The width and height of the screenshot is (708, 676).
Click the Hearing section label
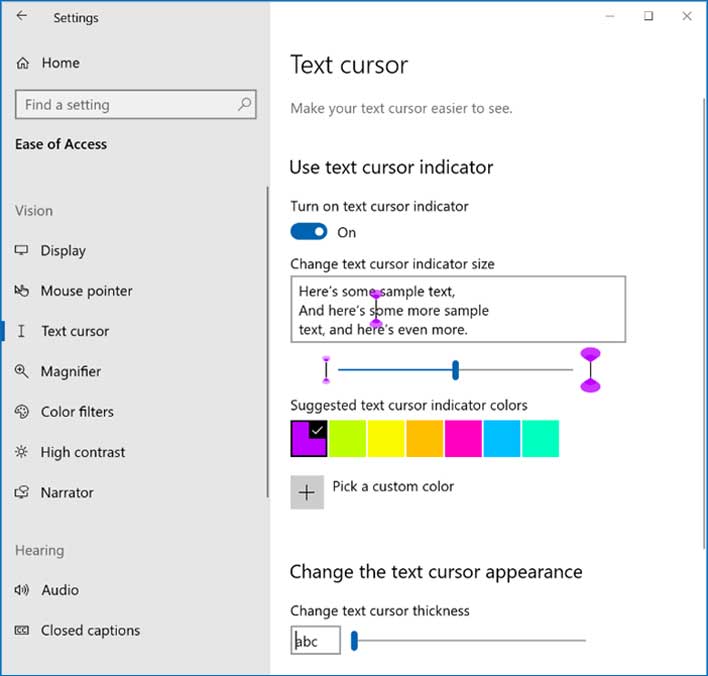coord(40,550)
